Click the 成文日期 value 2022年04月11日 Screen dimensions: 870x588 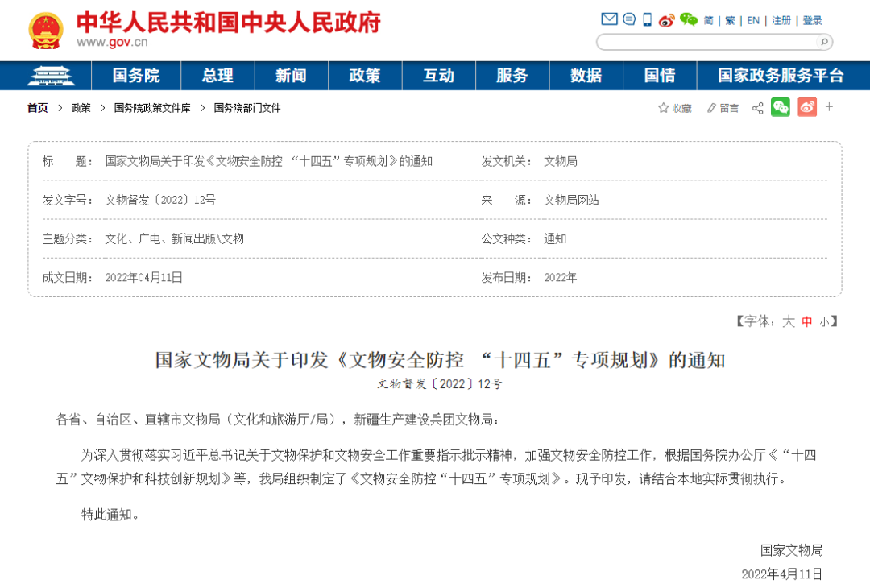tap(143, 278)
